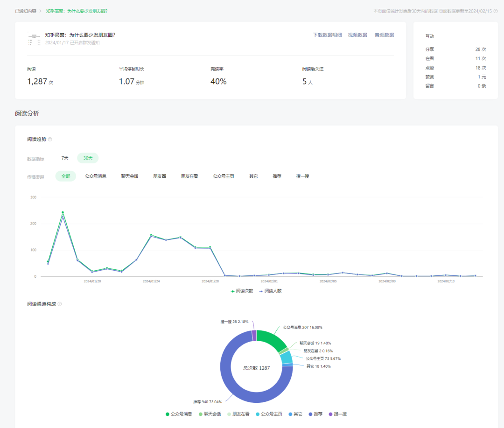Toggle 朋友在看 pie legend item
The image size is (504, 428).
pyautogui.click(x=238, y=414)
